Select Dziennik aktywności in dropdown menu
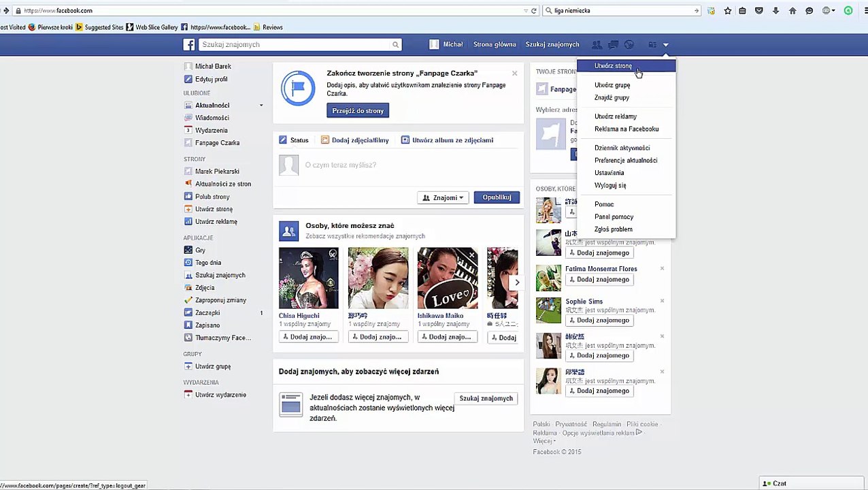Screen dimensions: 868x490 tap(622, 148)
